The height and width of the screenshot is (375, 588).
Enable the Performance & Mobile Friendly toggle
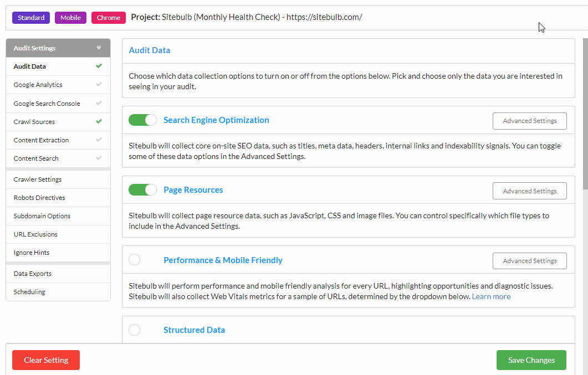(135, 260)
